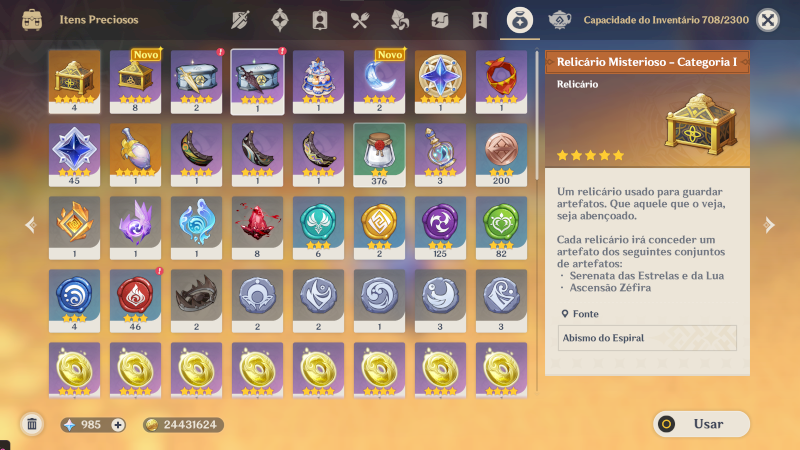Open the Weapons inventory tab
The image size is (800, 450).
pos(240,20)
